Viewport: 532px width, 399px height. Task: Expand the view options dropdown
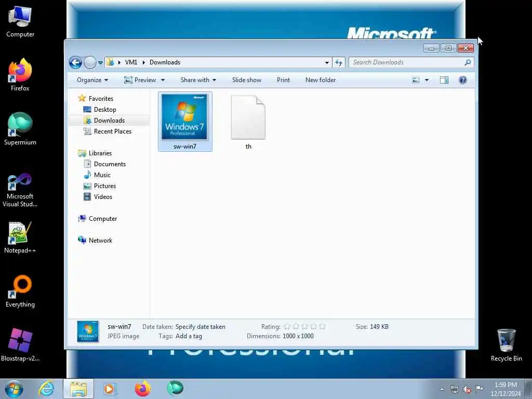point(427,80)
